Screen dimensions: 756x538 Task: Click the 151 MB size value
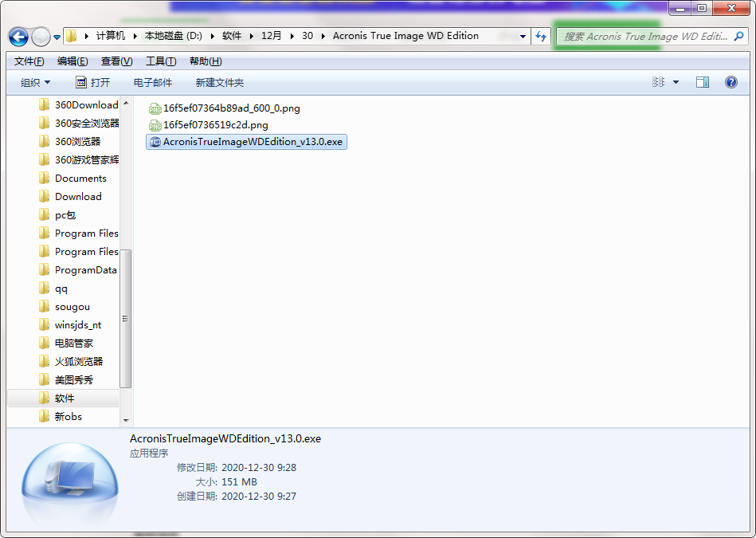(x=239, y=482)
